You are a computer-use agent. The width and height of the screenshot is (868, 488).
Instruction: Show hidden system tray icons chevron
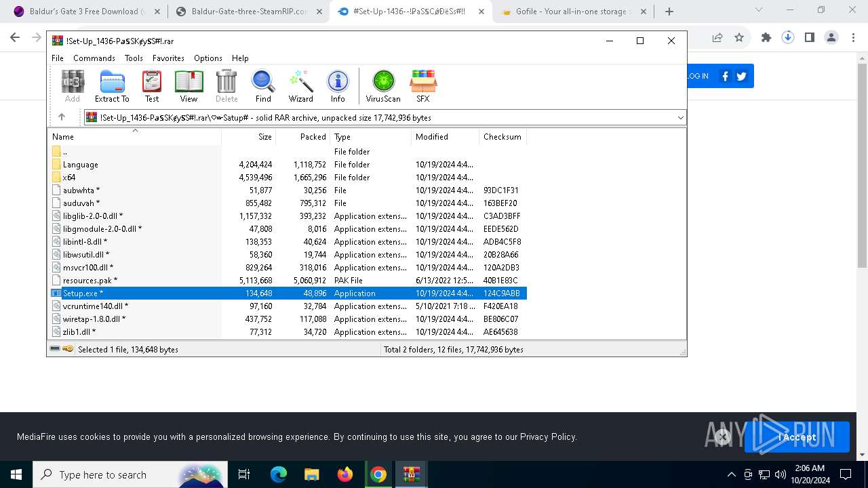pos(731,474)
